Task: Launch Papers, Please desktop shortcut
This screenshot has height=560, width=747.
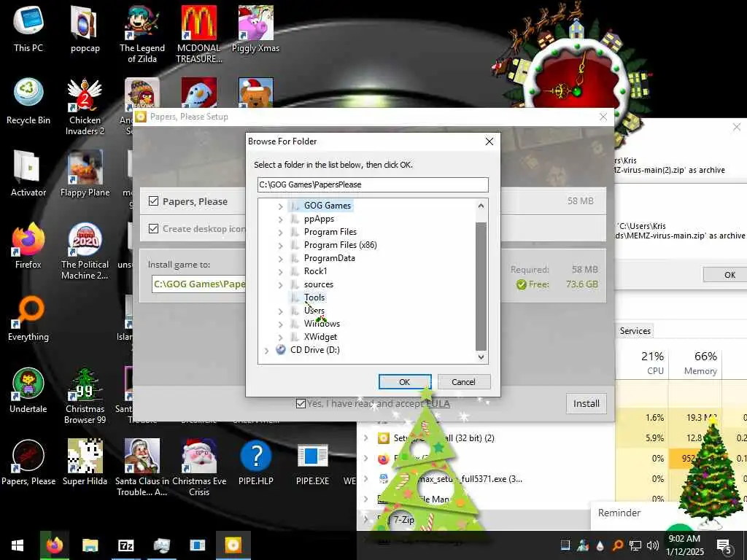Action: pyautogui.click(x=28, y=462)
